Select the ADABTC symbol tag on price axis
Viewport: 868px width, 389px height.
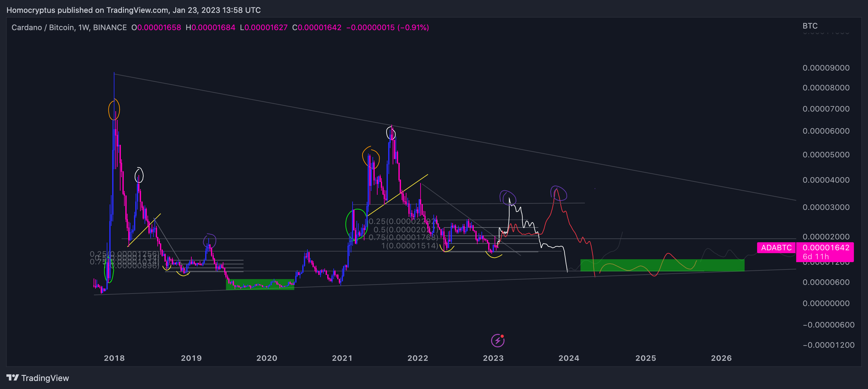point(776,248)
